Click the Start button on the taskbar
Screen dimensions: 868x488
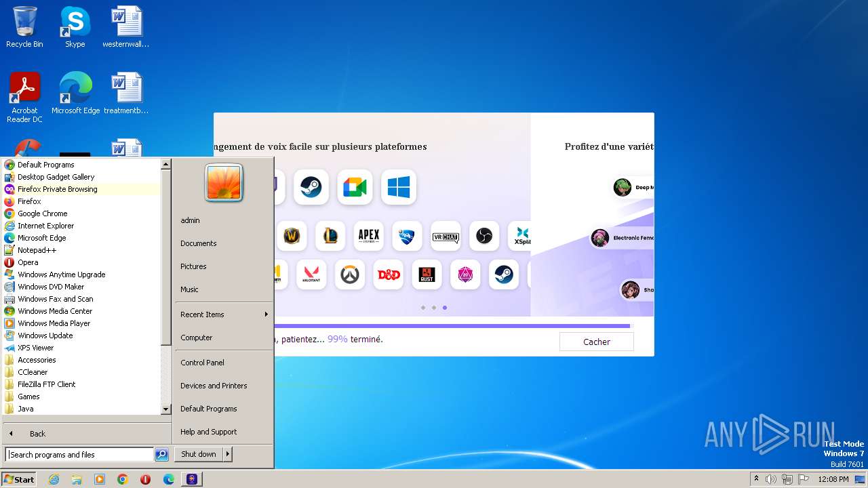pos(19,479)
